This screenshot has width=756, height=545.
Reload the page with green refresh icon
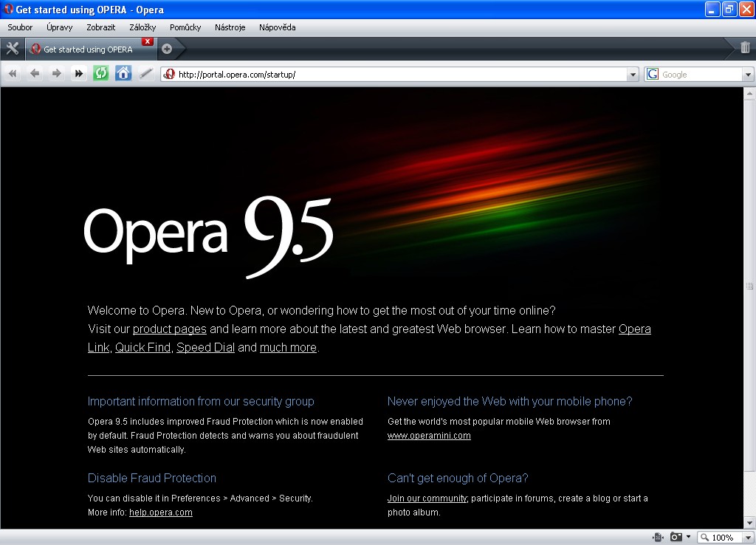[100, 74]
